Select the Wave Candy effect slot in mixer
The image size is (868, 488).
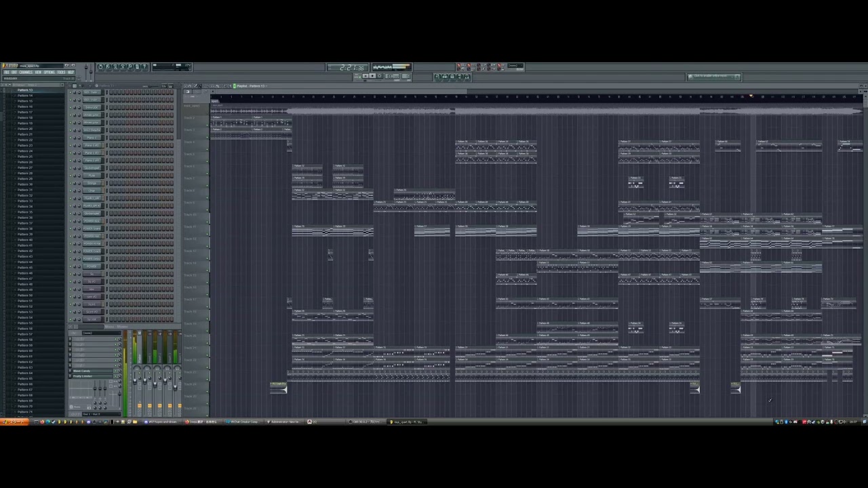pyautogui.click(x=93, y=371)
